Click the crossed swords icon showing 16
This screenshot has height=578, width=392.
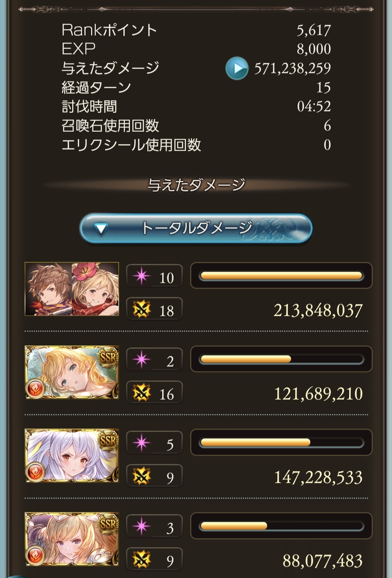(x=142, y=393)
